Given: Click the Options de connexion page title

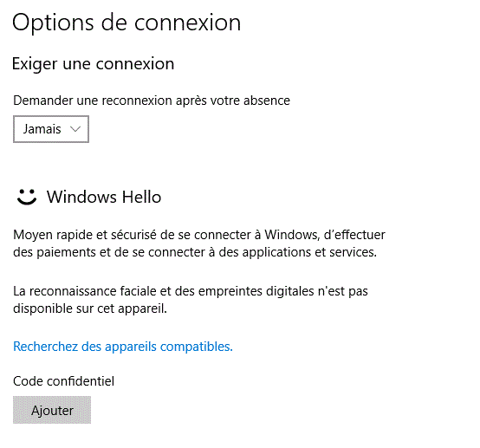Looking at the screenshot, I should coord(126,23).
